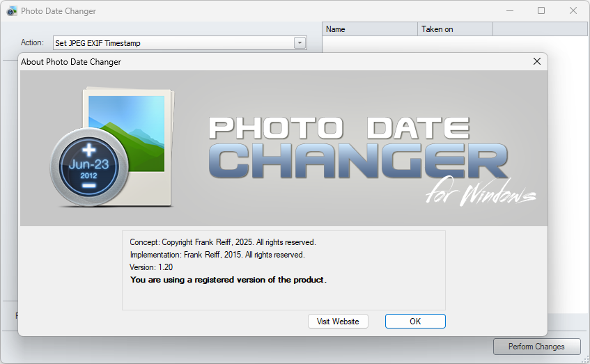Click the Perform Changes button
Screen dimensions: 590x364
pyautogui.click(x=536, y=347)
